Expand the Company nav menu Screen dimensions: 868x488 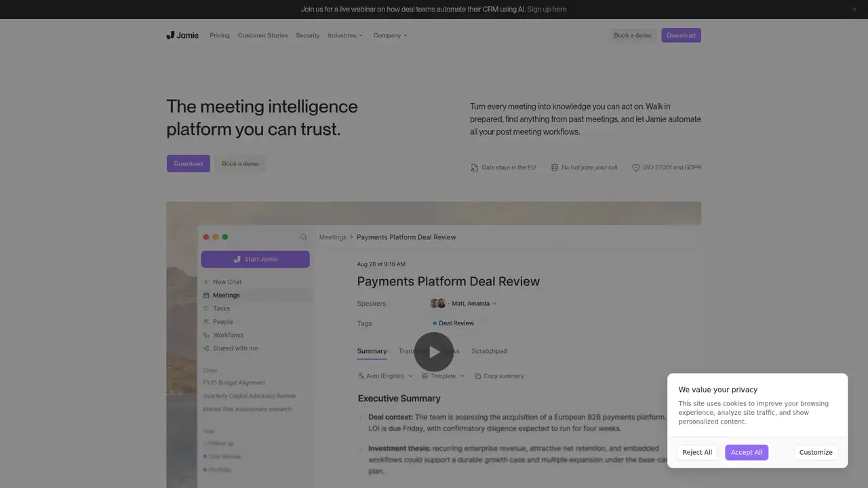point(391,35)
